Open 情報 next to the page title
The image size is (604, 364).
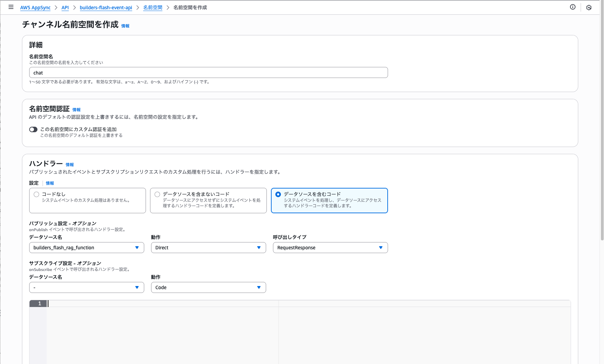(x=125, y=25)
